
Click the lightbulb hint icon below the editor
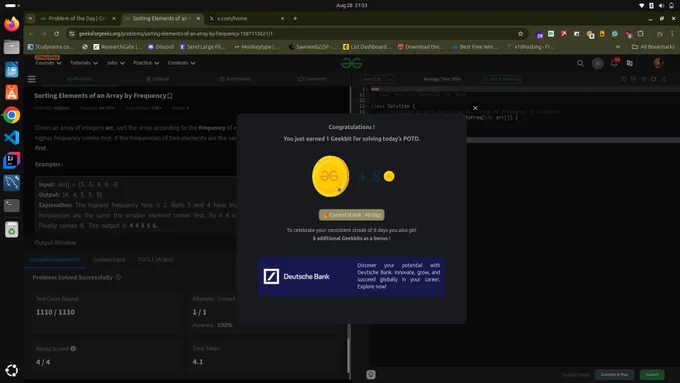[371, 375]
